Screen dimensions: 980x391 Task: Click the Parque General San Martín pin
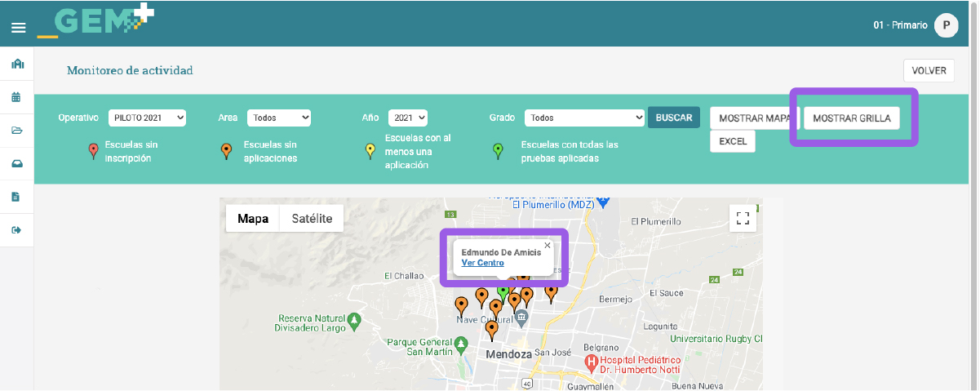(463, 346)
